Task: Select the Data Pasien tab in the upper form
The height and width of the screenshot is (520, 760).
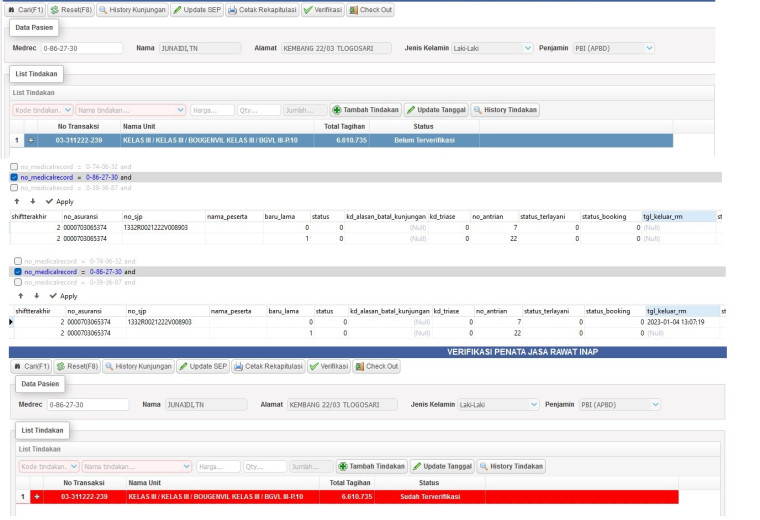Action: pyautogui.click(x=34, y=28)
